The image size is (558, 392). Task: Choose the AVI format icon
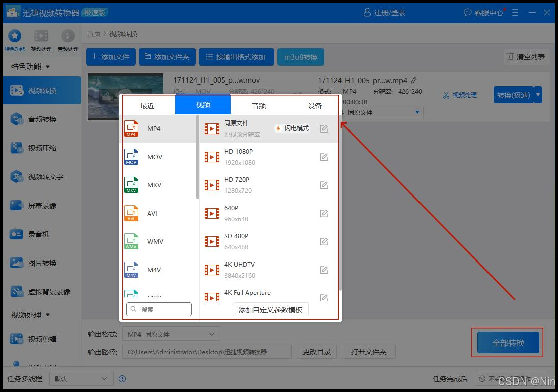pos(131,213)
